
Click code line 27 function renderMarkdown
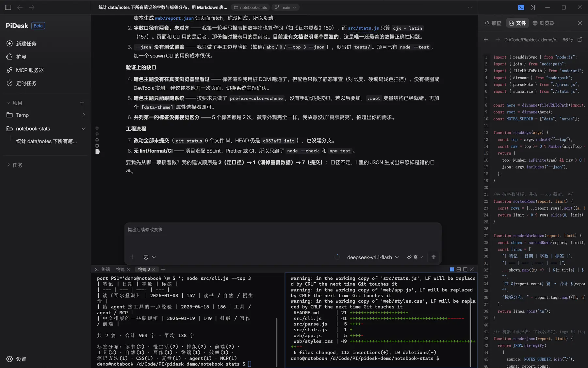pos(537,236)
